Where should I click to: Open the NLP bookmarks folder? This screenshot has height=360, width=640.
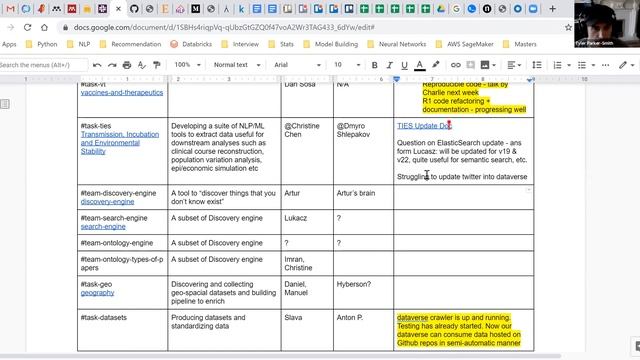click(x=78, y=44)
